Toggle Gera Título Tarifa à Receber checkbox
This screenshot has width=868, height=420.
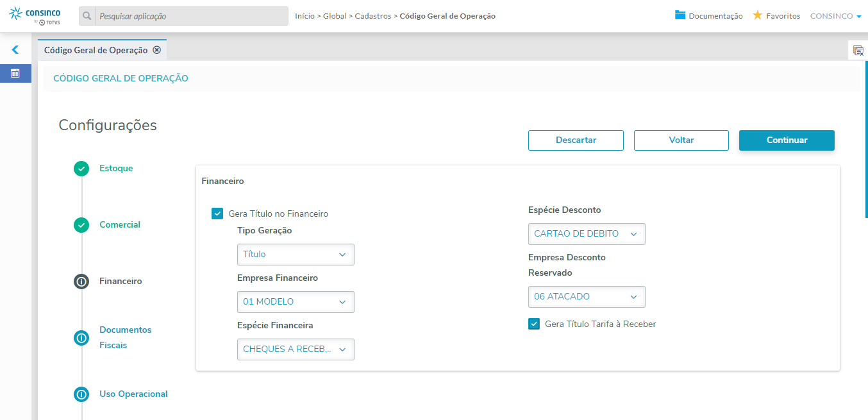click(534, 324)
